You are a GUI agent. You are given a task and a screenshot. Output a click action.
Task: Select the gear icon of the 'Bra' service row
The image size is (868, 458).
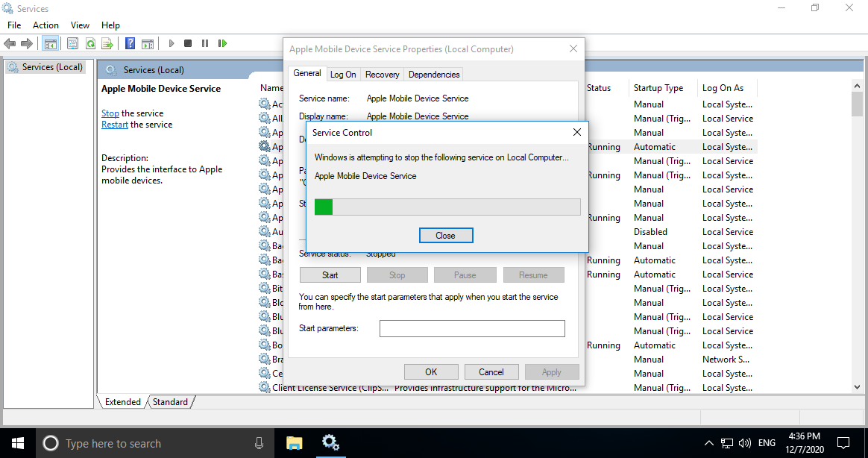point(265,359)
